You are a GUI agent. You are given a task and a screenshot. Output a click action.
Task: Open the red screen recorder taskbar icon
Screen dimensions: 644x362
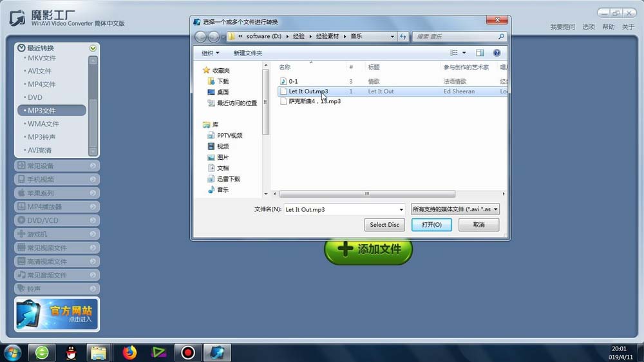tap(187, 352)
